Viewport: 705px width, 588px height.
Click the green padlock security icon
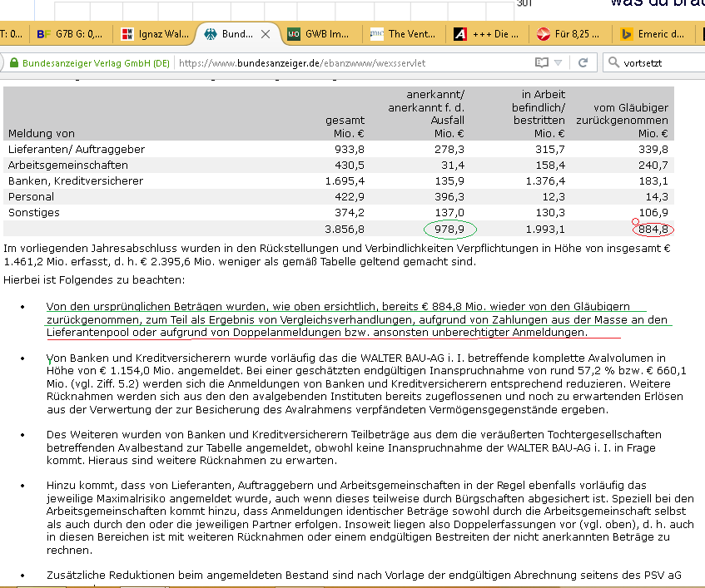(x=14, y=62)
